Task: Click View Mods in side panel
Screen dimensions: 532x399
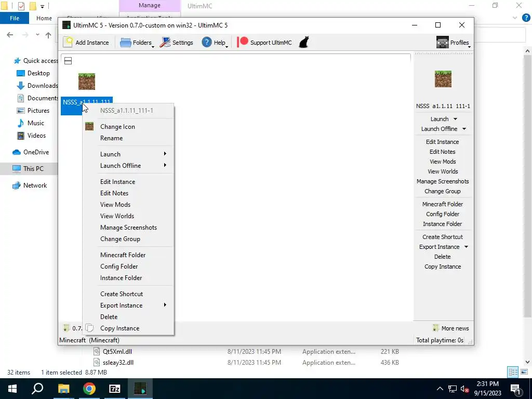Action: tap(443, 162)
